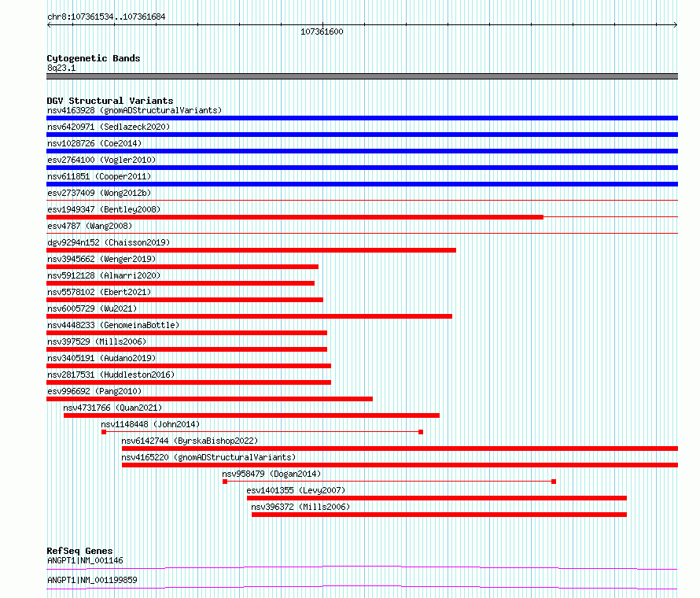Click the right arrow of the ruler

point(675,25)
